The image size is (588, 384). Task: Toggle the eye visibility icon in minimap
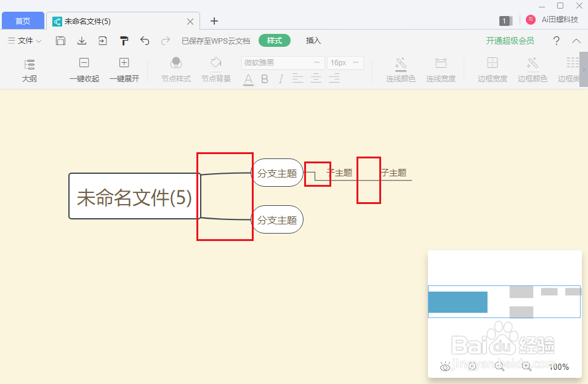click(445, 367)
